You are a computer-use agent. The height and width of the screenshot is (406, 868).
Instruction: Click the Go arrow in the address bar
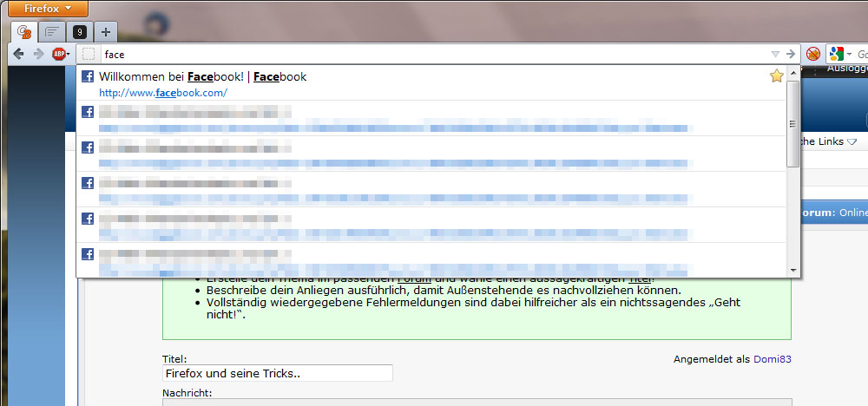791,54
